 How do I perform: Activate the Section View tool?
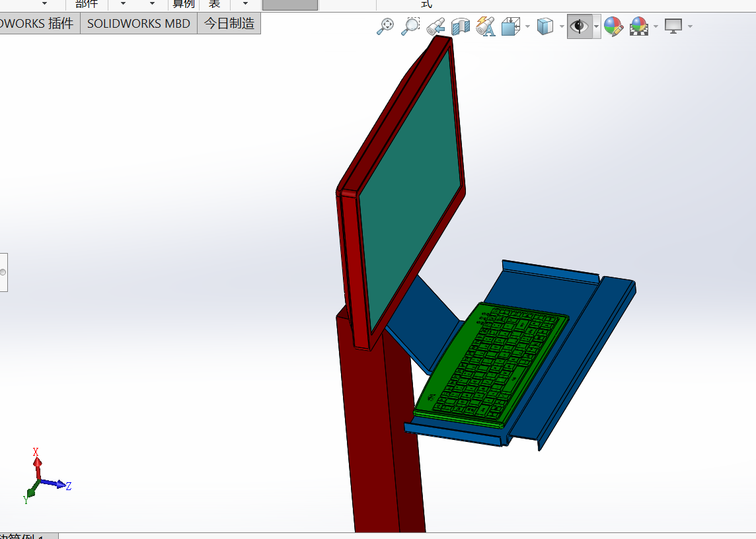click(461, 26)
